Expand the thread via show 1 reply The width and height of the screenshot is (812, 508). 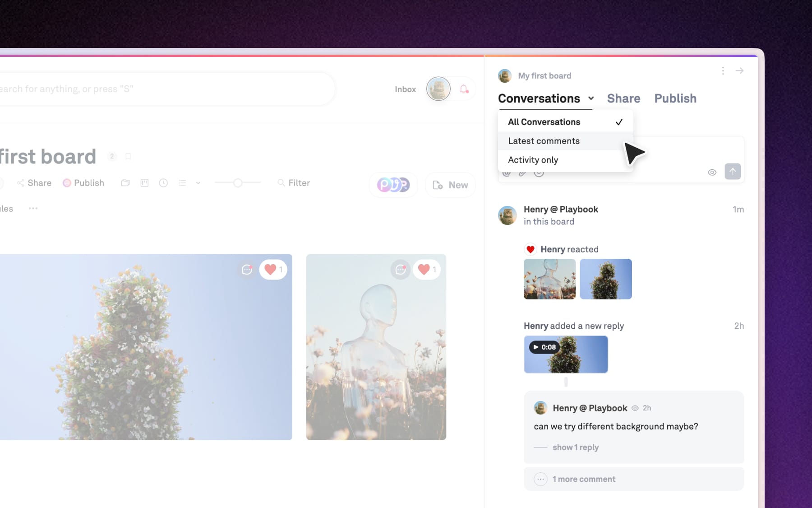[x=575, y=447]
